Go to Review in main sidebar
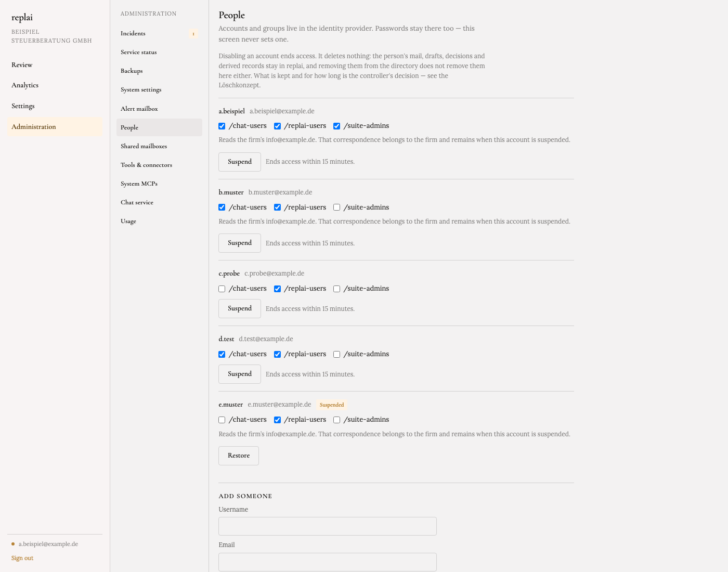 coord(55,65)
